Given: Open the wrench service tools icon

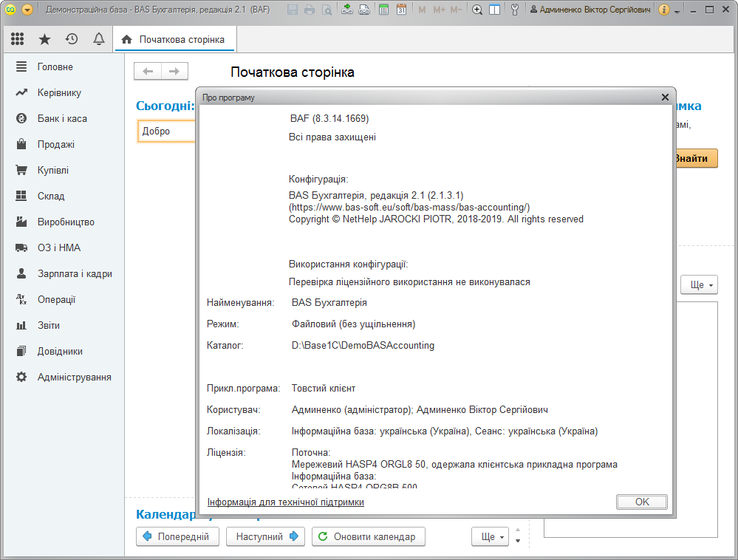Looking at the screenshot, I should point(515,10).
